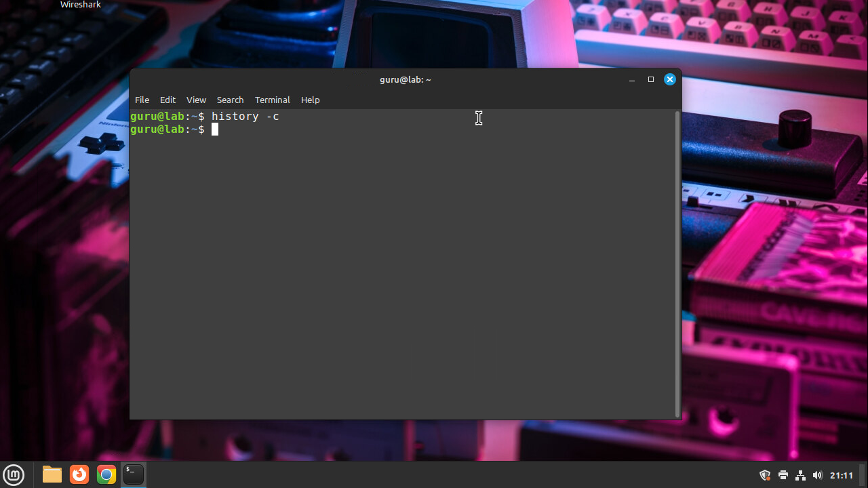Close the guru@lab terminal window

670,79
